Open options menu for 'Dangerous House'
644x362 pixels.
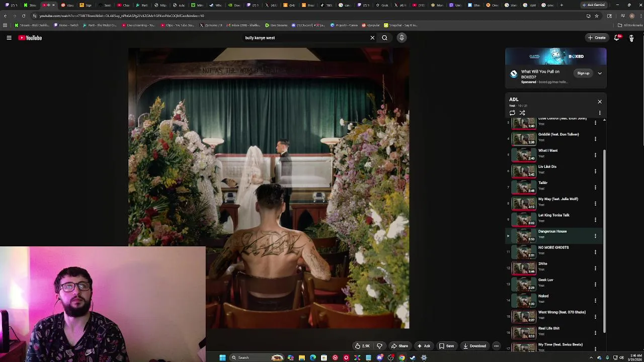pos(595,236)
